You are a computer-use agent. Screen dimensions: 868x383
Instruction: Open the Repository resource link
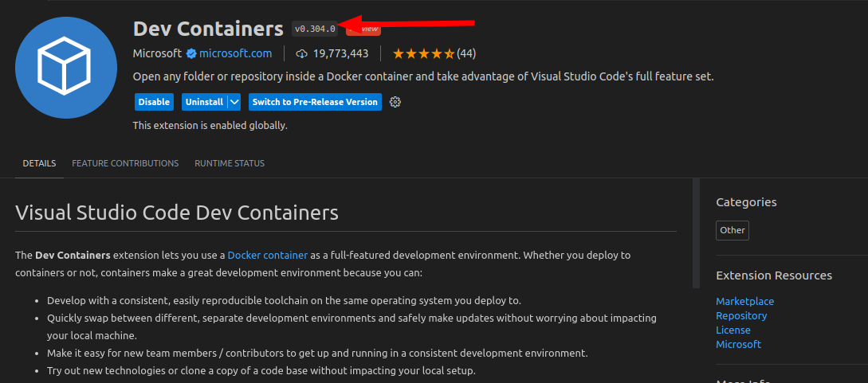[741, 316]
